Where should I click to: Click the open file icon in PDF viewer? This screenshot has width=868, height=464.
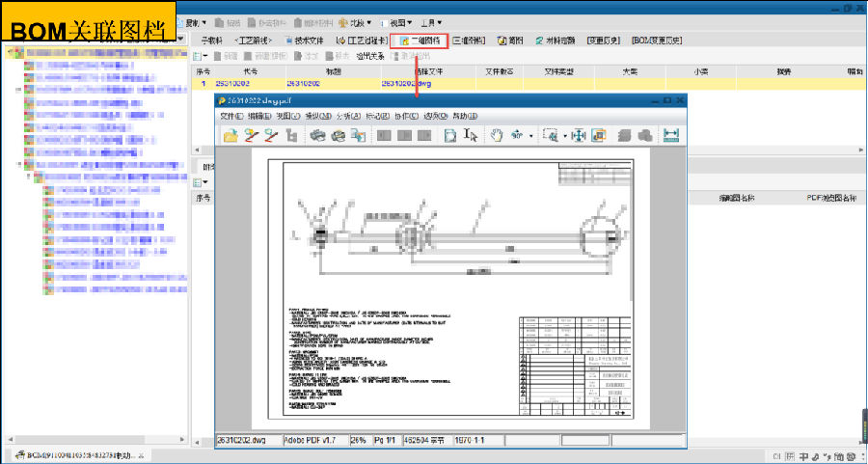[231, 136]
